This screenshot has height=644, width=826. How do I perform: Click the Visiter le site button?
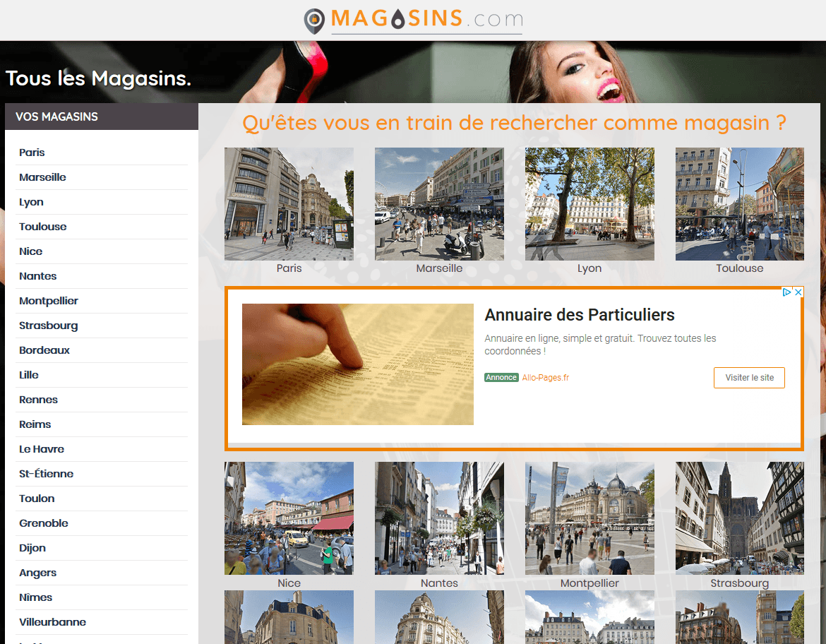point(749,378)
